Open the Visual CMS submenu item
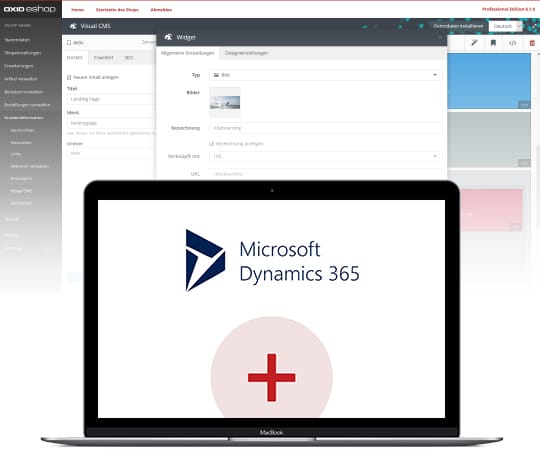The width and height of the screenshot is (540, 460). click(21, 191)
